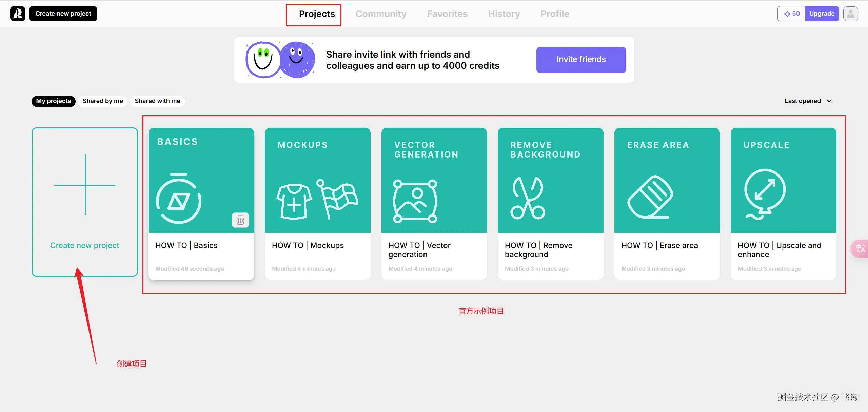Click the black Create new project button

click(63, 14)
